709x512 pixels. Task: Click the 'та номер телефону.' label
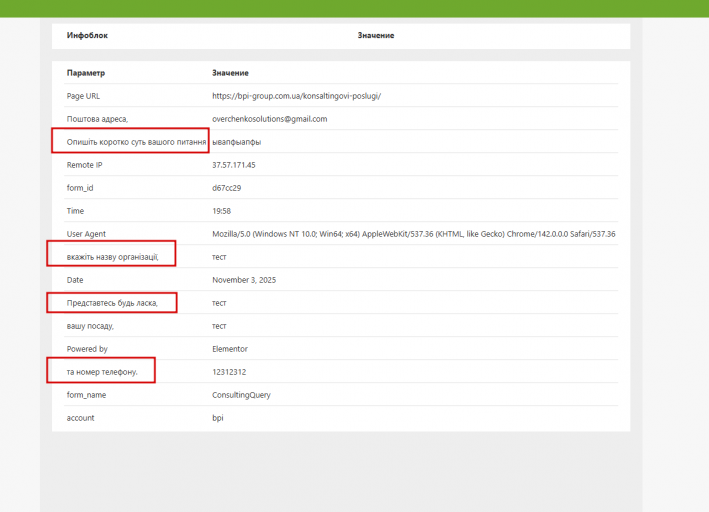coord(102,372)
